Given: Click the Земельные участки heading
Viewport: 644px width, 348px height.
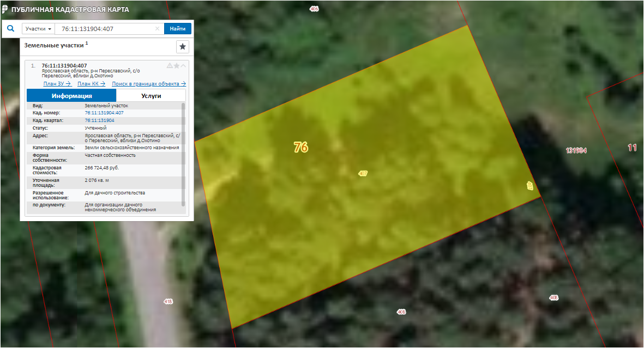Looking at the screenshot, I should click(x=54, y=46).
